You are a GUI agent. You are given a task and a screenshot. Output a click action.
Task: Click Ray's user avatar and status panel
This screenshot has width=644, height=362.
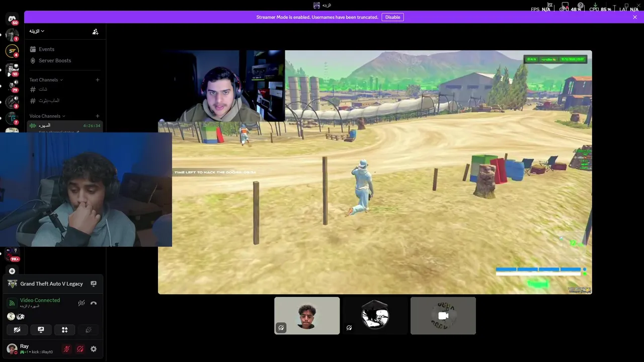(30, 349)
